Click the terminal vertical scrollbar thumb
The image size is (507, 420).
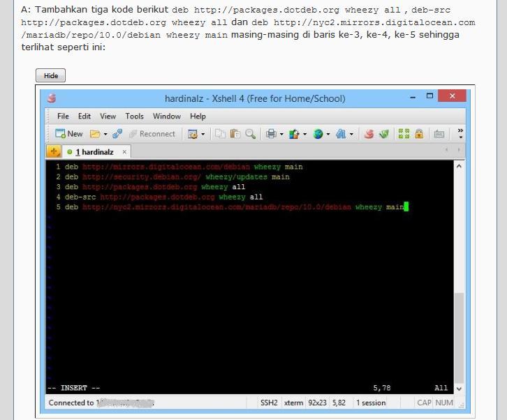(459, 338)
